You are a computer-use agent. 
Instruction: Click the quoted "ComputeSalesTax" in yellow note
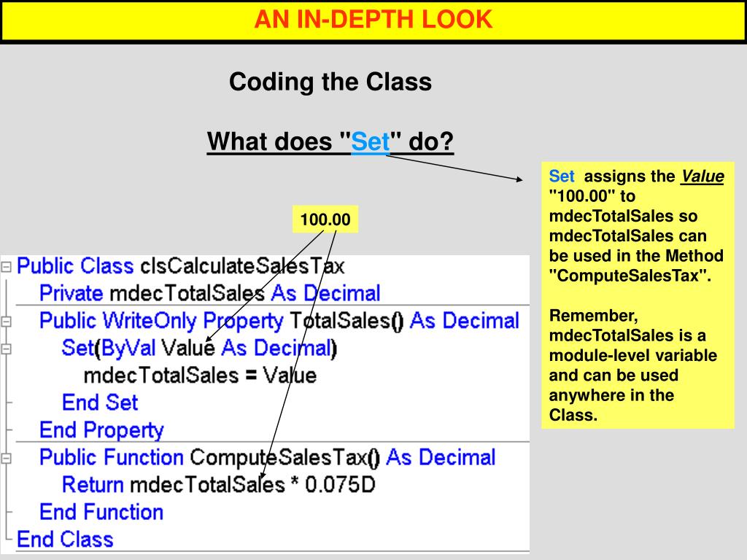click(630, 276)
